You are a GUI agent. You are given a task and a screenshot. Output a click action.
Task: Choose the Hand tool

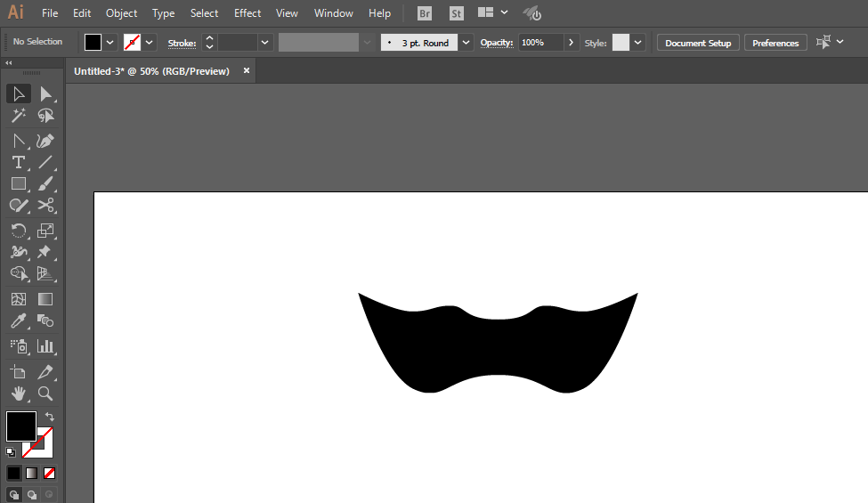point(18,393)
